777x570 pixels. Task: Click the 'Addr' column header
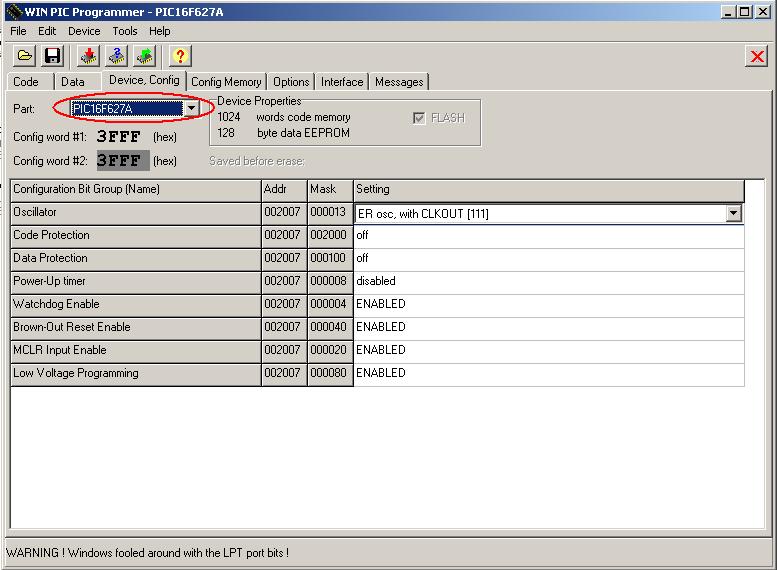click(284, 191)
